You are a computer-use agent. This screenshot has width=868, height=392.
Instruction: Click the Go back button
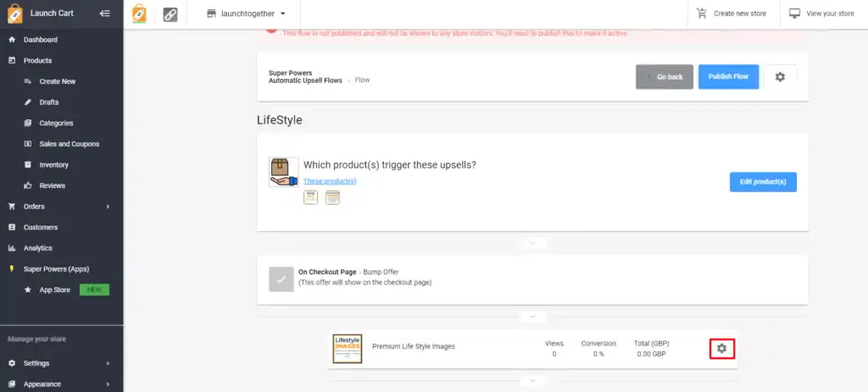[665, 77]
